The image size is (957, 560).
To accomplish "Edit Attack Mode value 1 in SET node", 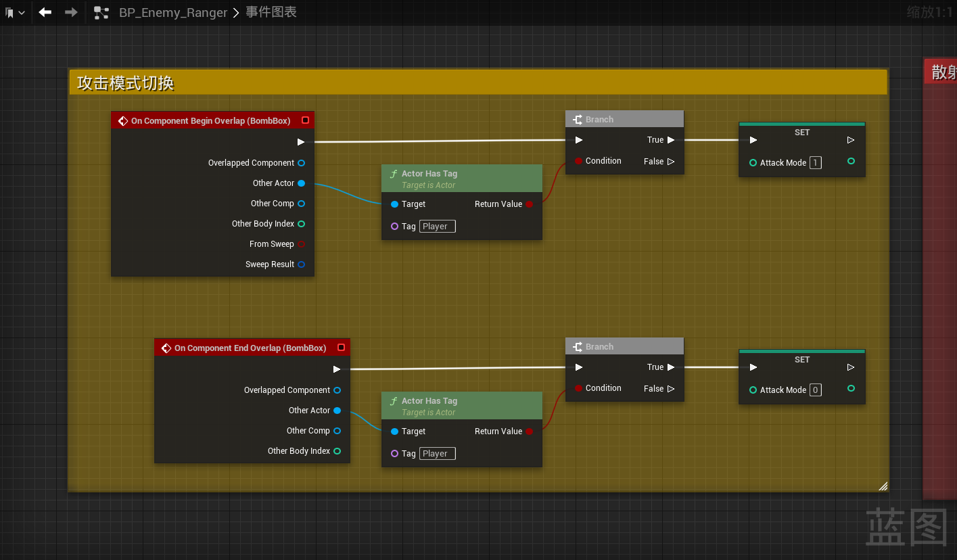I will pos(816,163).
